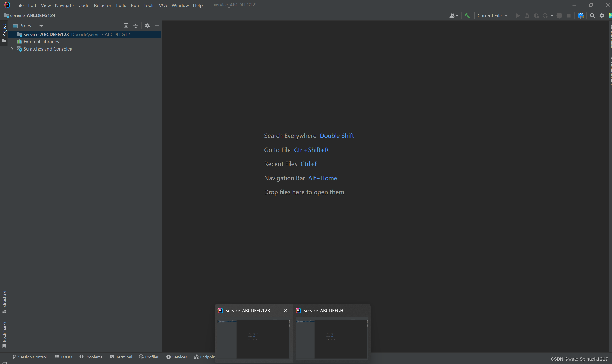
Task: Click the Expand All icon in Project panel
Action: coord(126,26)
